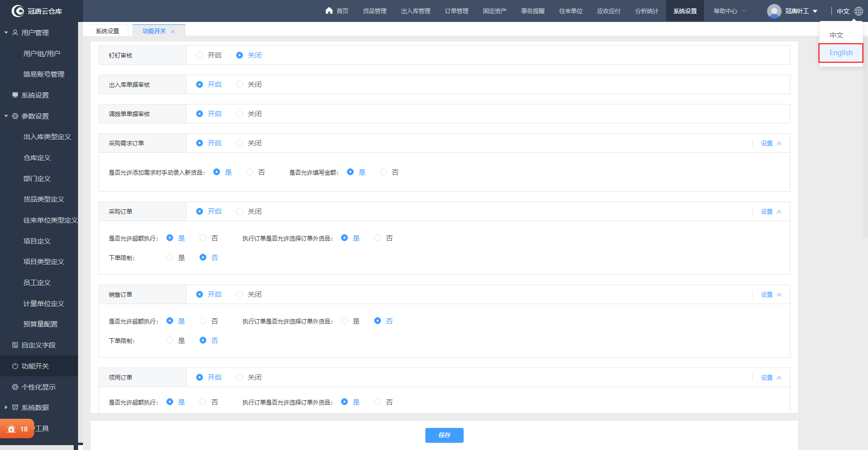Image resolution: width=868 pixels, height=450 pixels.
Task: Open 往来单位 top menu
Action: (x=571, y=11)
